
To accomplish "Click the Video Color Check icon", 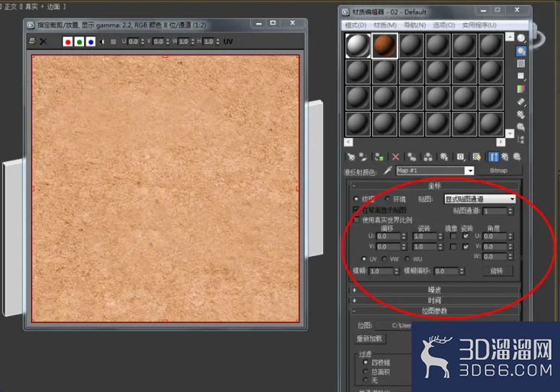I will (x=521, y=88).
